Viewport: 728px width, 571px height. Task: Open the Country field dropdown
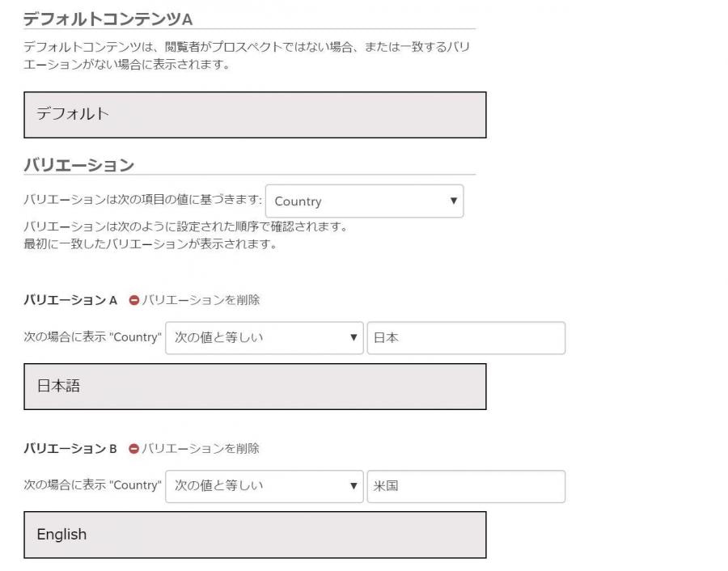(x=365, y=201)
